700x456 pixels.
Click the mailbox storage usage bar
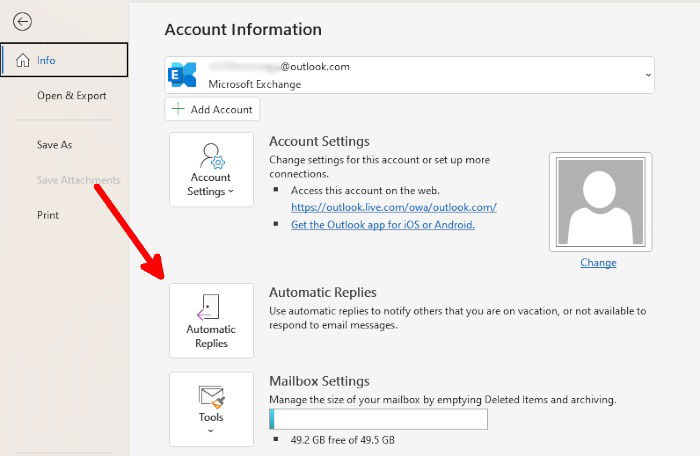[378, 419]
